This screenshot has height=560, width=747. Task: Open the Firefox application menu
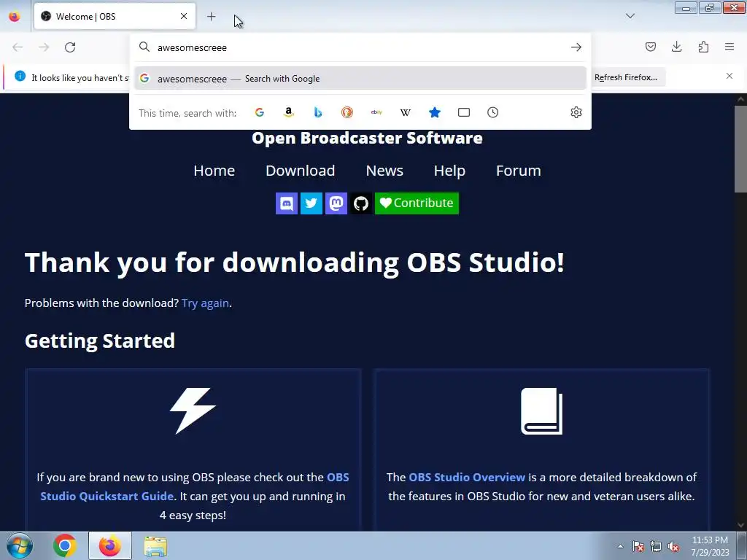click(x=729, y=47)
